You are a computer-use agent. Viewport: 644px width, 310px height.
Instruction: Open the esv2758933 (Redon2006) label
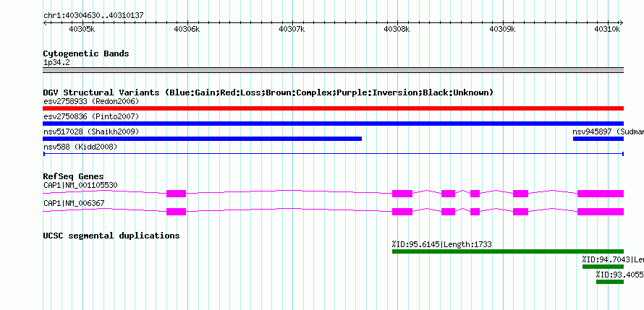(x=91, y=101)
